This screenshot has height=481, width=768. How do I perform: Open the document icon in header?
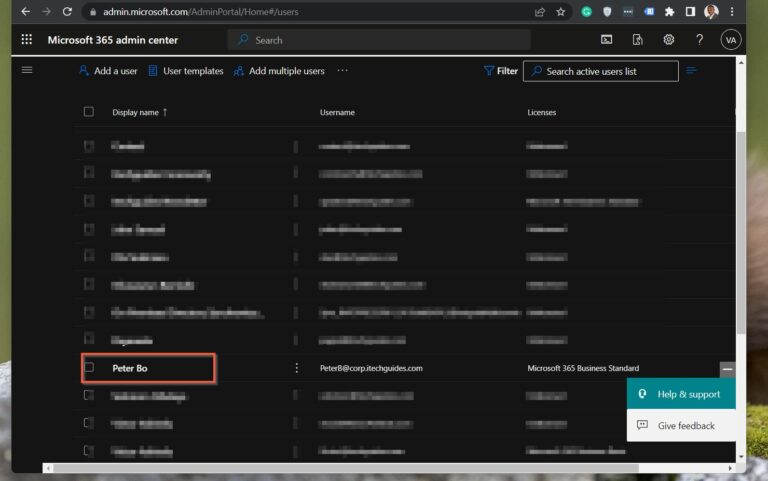tap(637, 40)
